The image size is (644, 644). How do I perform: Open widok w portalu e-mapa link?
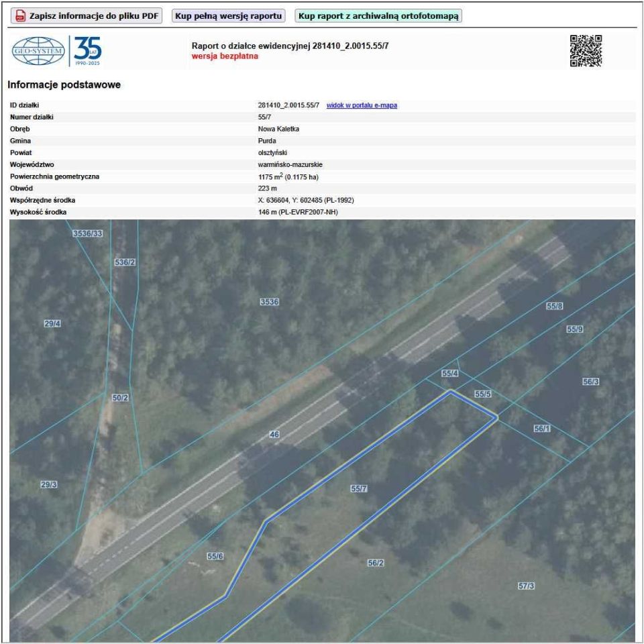pyautogui.click(x=362, y=105)
